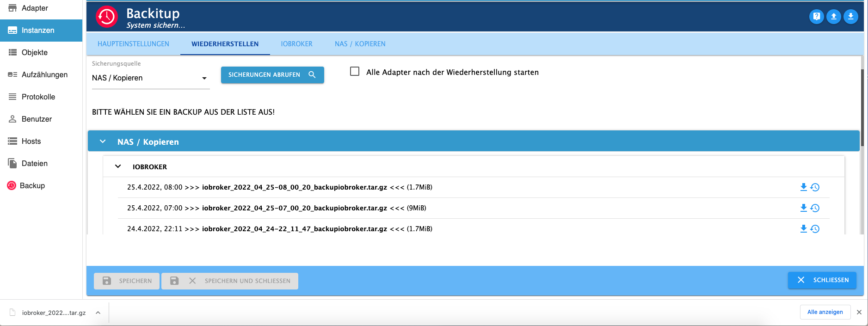
Task: Open Objekte in the sidebar
Action: (x=41, y=53)
